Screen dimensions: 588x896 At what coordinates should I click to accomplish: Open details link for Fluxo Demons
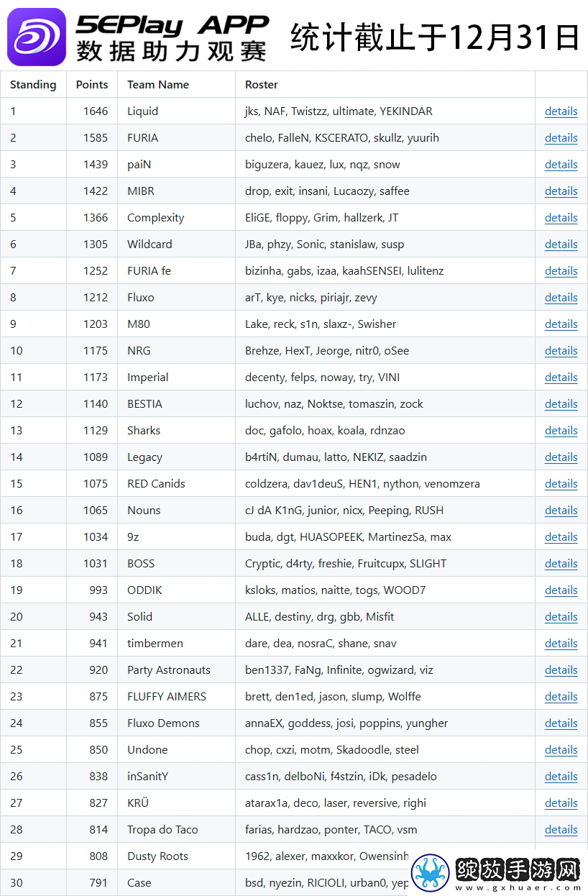(561, 723)
